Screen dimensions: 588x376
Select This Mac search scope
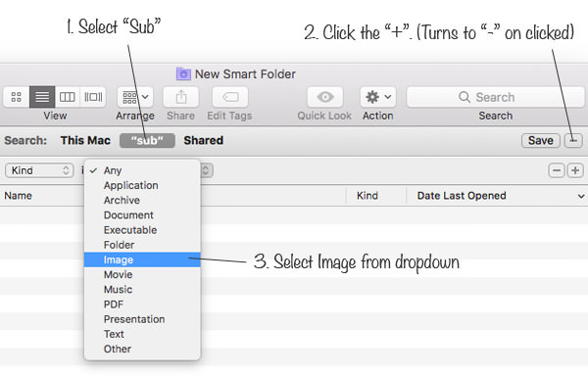coord(85,140)
